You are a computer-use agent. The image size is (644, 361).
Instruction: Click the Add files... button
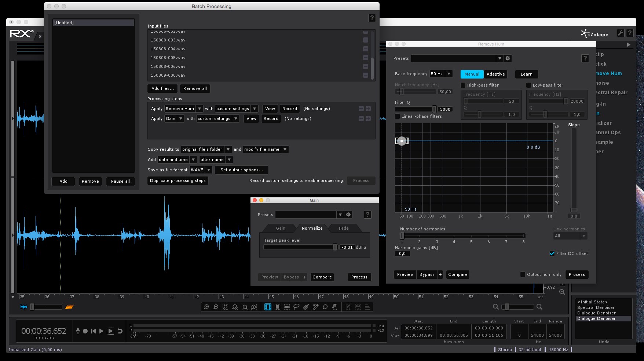pyautogui.click(x=162, y=88)
